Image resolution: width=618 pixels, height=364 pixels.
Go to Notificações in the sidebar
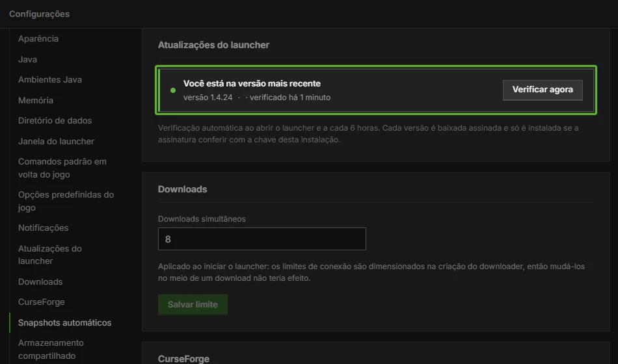(x=44, y=227)
